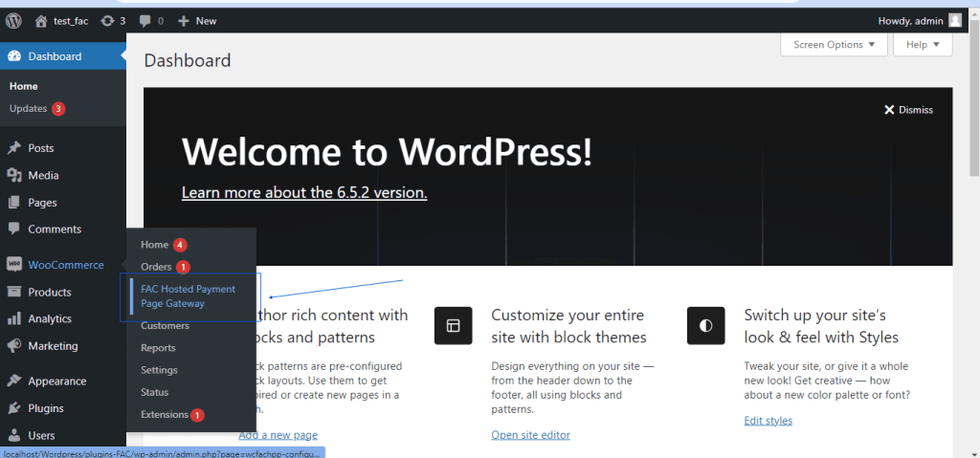Select Customers in WooCommerce flyout

point(165,325)
